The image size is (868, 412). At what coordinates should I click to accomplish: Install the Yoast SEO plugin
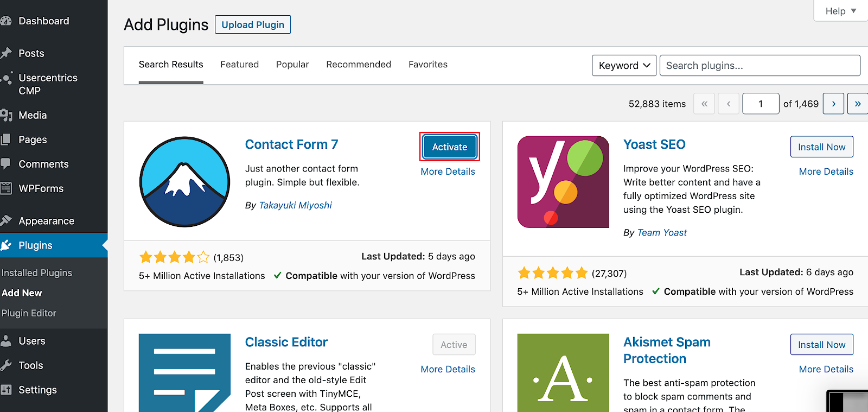point(822,147)
